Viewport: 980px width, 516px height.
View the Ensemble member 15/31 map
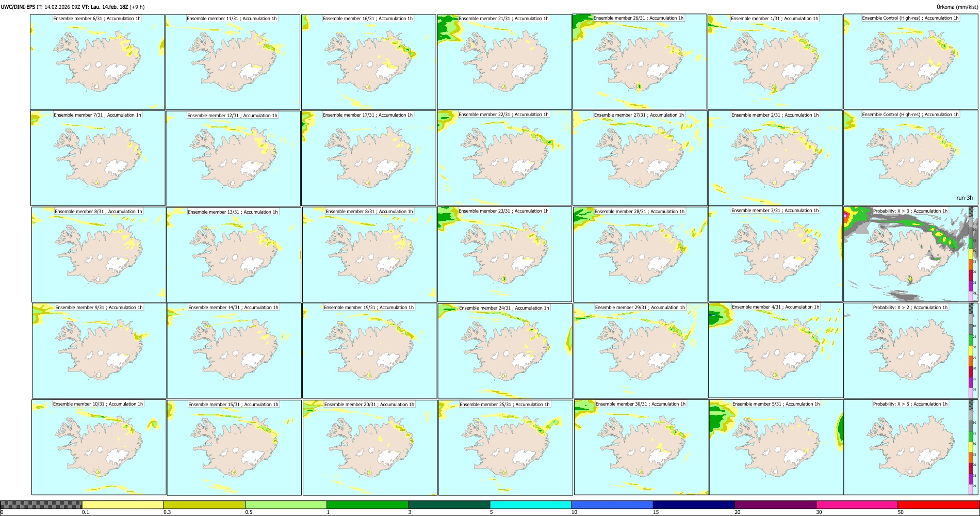234,447
